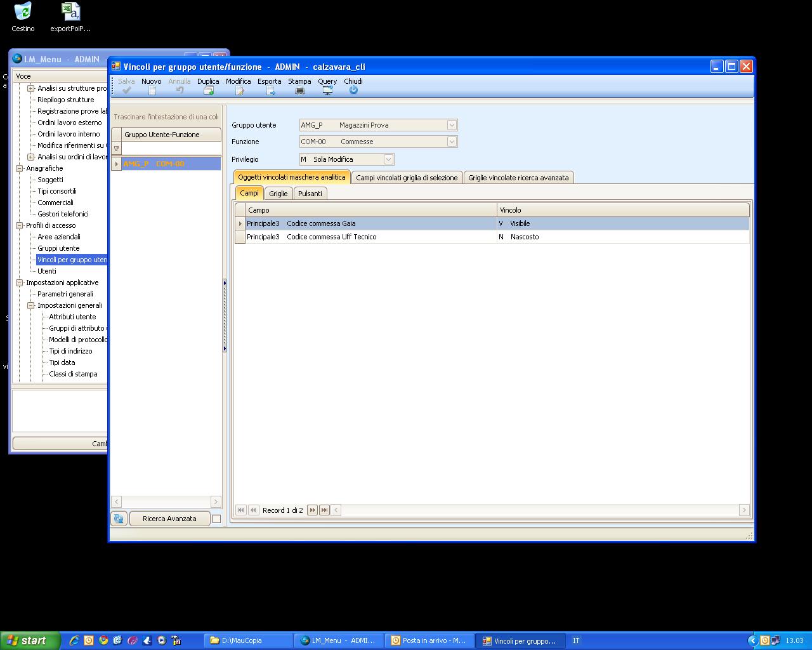The image size is (812, 650).
Task: Click the refresh icon beside Ricerca Avanzata
Action: tap(119, 519)
